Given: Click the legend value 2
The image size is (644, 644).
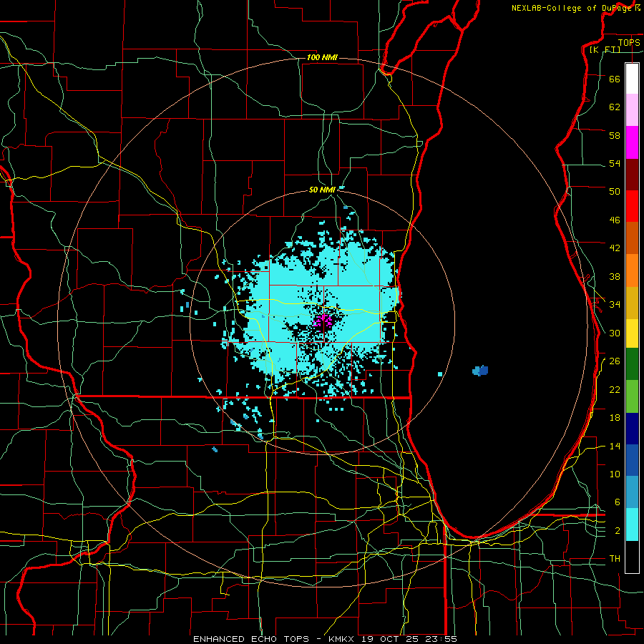Looking at the screenshot, I should pyautogui.click(x=618, y=531).
